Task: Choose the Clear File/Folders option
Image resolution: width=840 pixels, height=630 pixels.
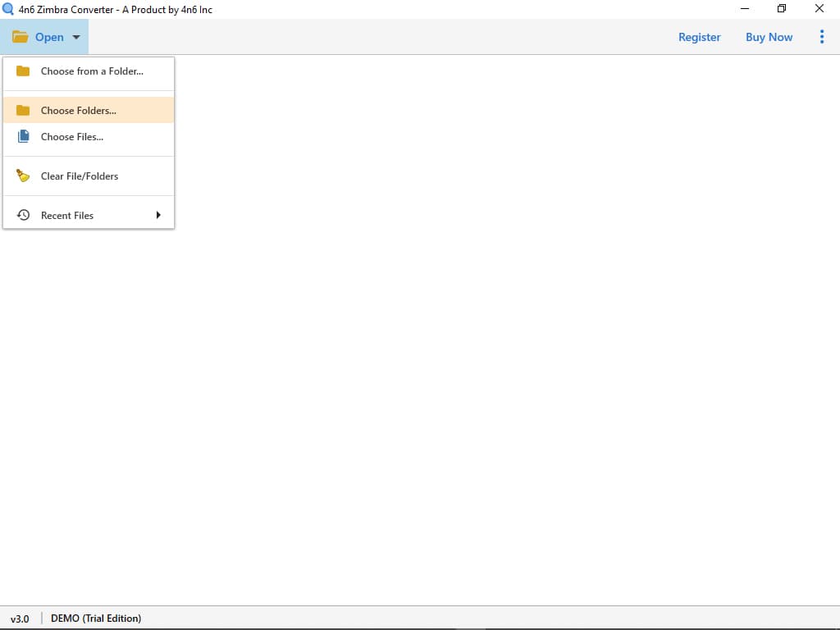Action: pos(80,176)
